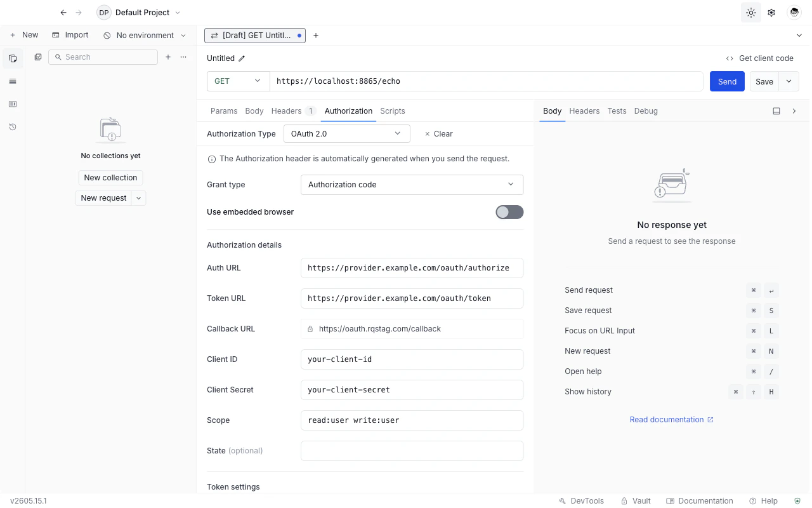Click the Import button
Image resolution: width=812 pixels, height=508 pixels.
(70, 35)
